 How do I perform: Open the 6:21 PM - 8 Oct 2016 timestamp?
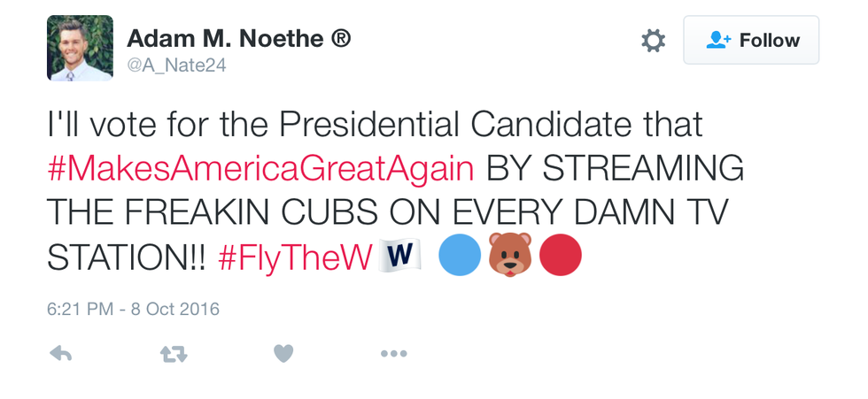coord(133,310)
